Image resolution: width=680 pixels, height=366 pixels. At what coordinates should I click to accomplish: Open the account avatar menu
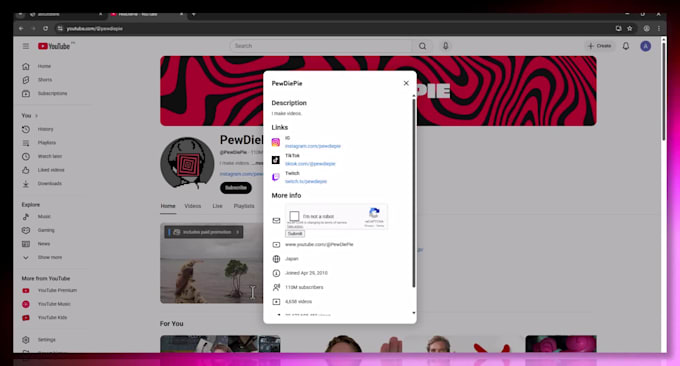[x=645, y=46]
